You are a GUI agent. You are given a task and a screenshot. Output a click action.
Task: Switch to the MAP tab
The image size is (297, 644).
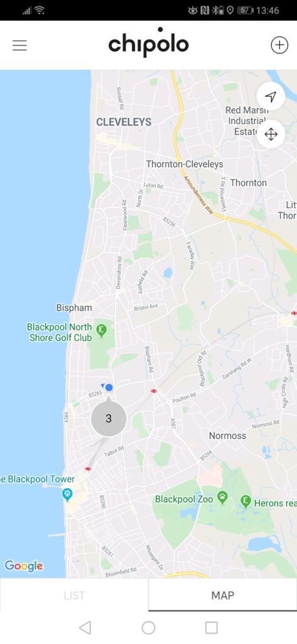(x=223, y=595)
